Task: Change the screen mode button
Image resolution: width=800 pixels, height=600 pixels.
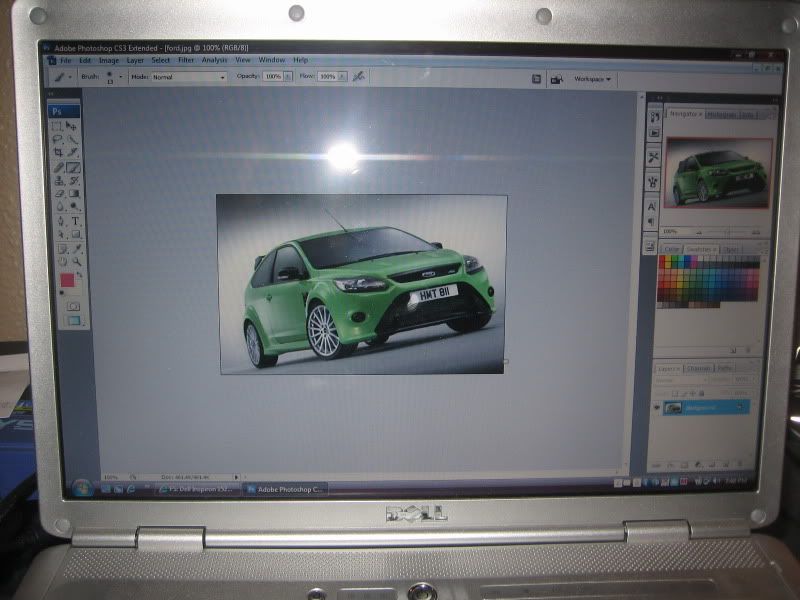Action: [74, 320]
